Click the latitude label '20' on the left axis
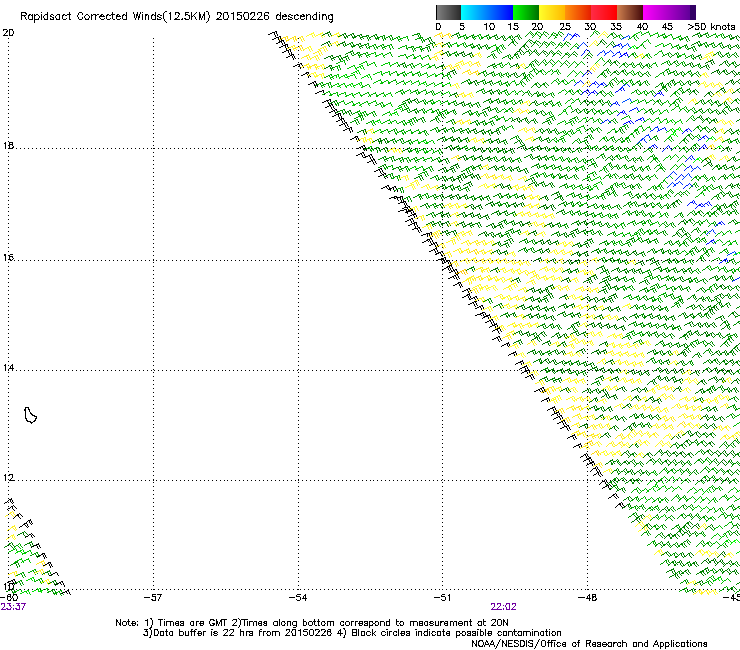The height and width of the screenshot is (650, 740). (8, 33)
